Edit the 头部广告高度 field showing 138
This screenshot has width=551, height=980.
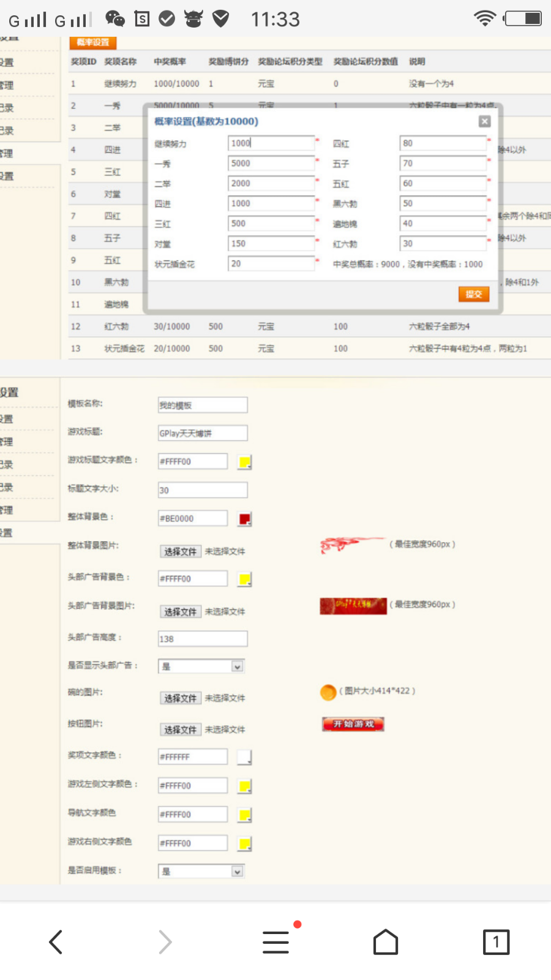203,639
